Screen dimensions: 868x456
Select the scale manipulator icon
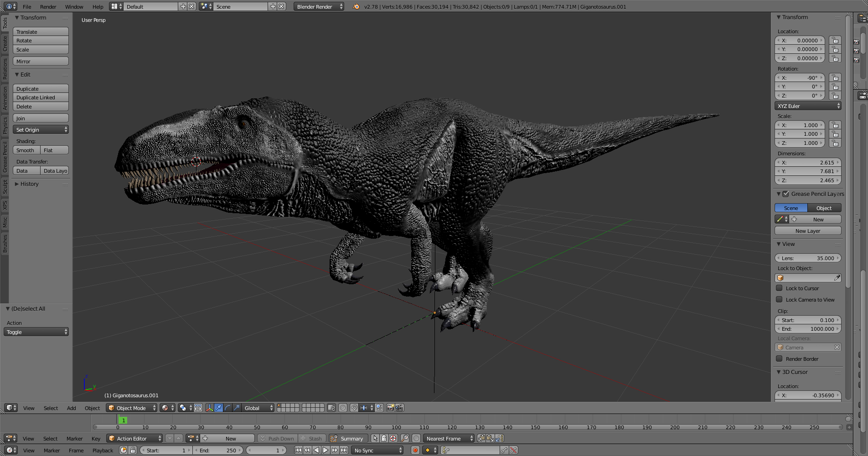pos(237,408)
